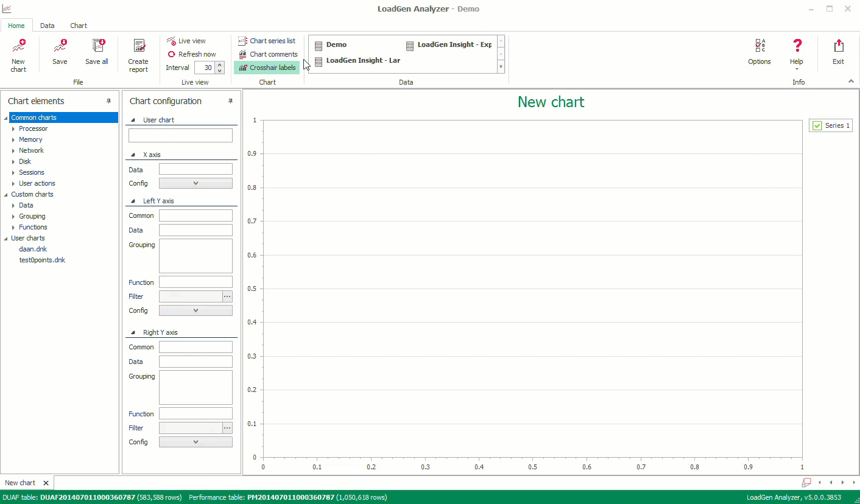
Task: Toggle Crosshair labels in Chart group
Action: 267,68
